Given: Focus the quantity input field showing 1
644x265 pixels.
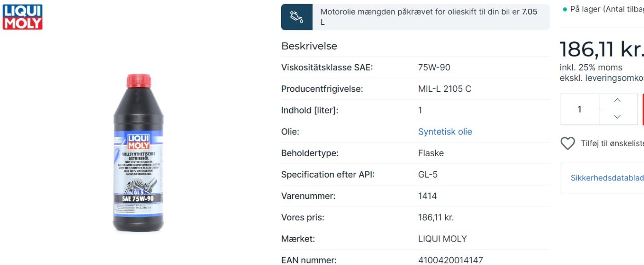Looking at the screenshot, I should (580, 109).
